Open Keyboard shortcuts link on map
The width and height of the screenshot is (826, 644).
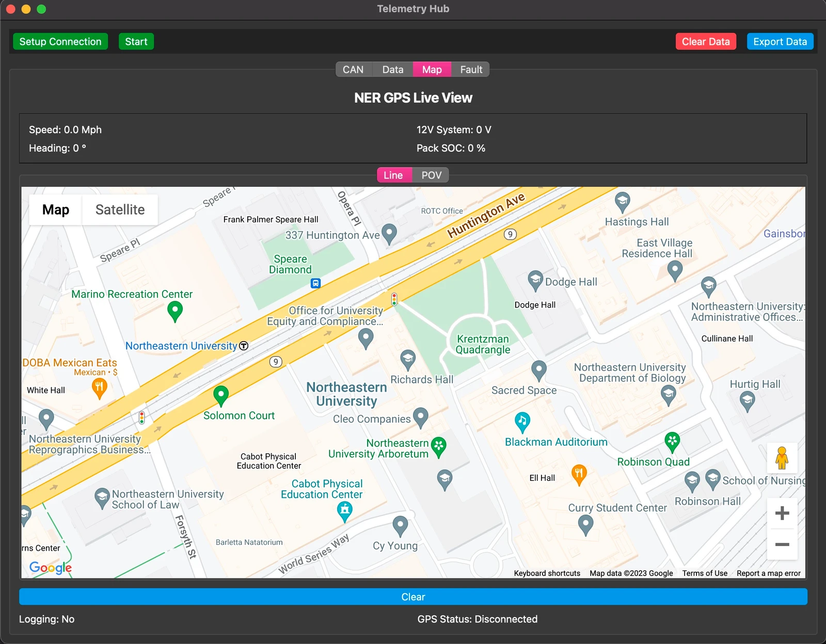[x=547, y=573]
